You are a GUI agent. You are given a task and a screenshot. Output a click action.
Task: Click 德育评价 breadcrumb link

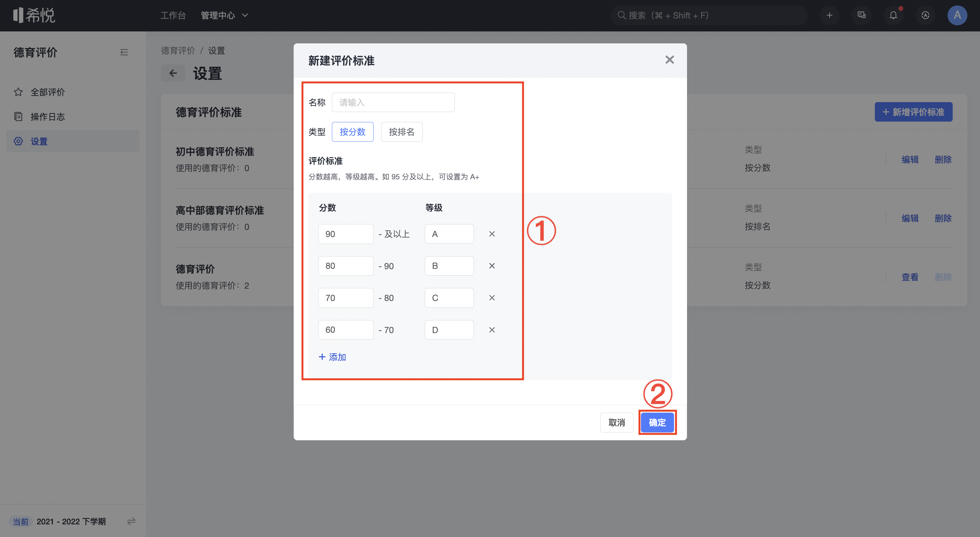(178, 51)
